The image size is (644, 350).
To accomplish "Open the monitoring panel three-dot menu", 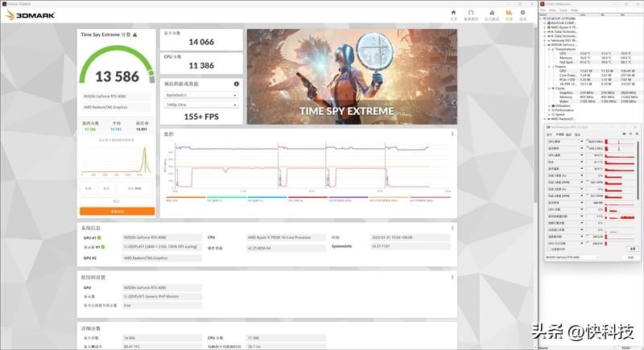I will pos(452,134).
